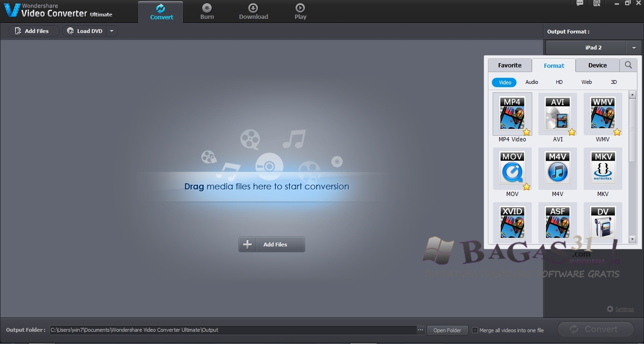Click the format list scroll down arrow
This screenshot has height=344, width=644.
pyautogui.click(x=632, y=239)
